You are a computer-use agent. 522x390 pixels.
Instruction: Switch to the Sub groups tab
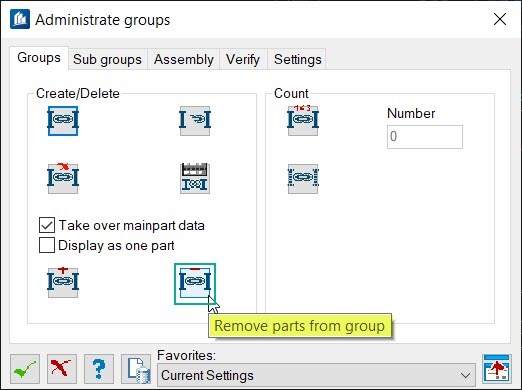(x=107, y=60)
